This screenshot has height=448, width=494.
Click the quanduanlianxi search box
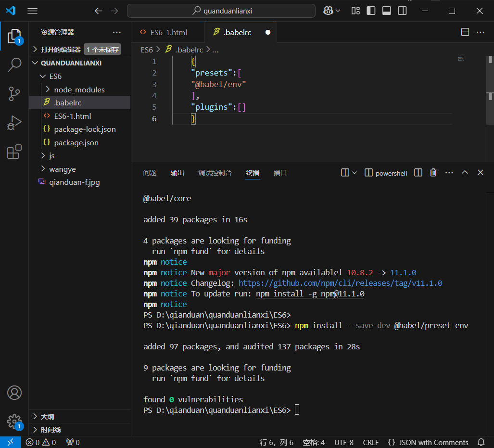(x=221, y=11)
